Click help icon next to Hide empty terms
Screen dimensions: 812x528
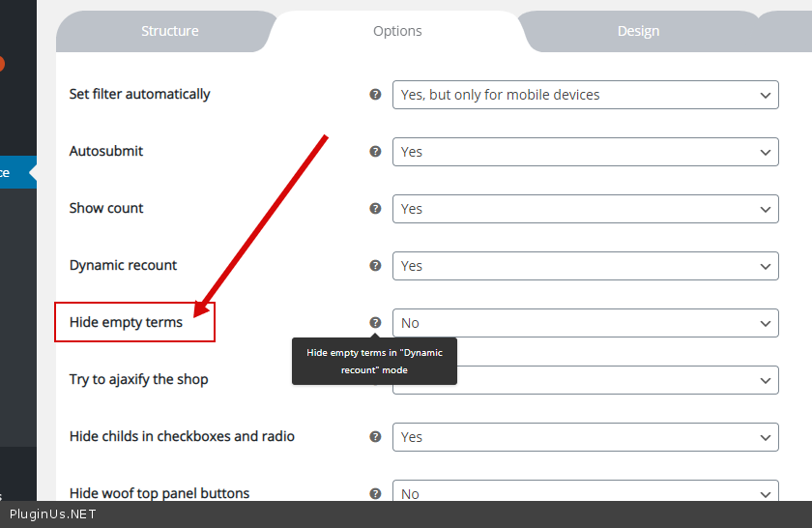pyautogui.click(x=375, y=323)
